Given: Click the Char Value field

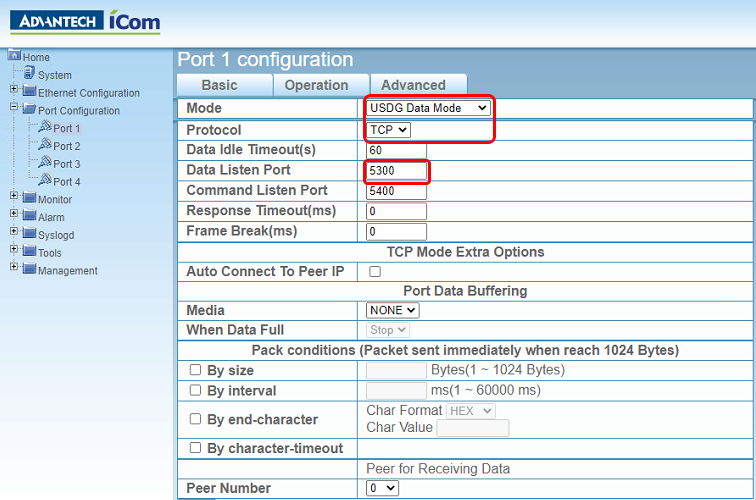Looking at the screenshot, I should point(472,428).
